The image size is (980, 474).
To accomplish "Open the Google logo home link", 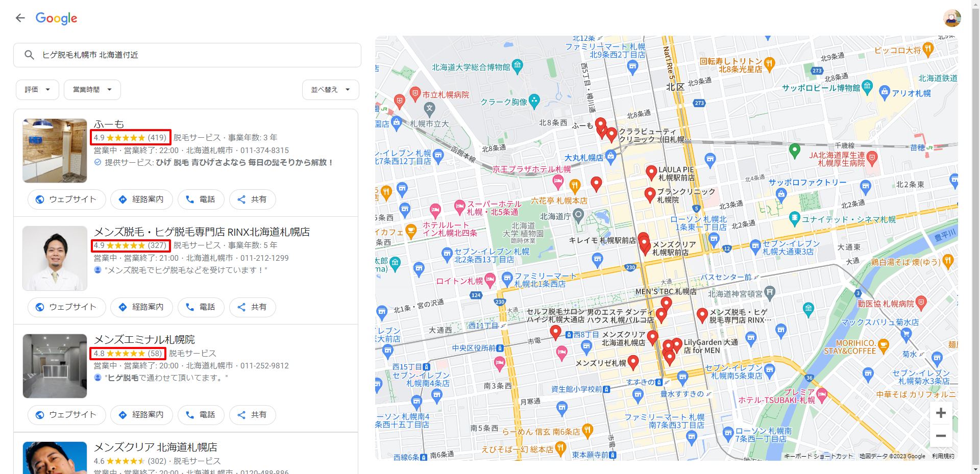I will click(56, 18).
